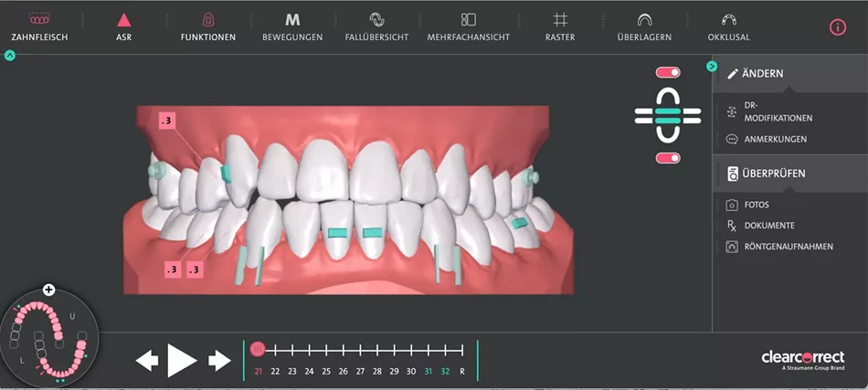Viewport: 868px width, 390px height.
Task: Open the Fallübersicht case overview
Action: (x=376, y=20)
